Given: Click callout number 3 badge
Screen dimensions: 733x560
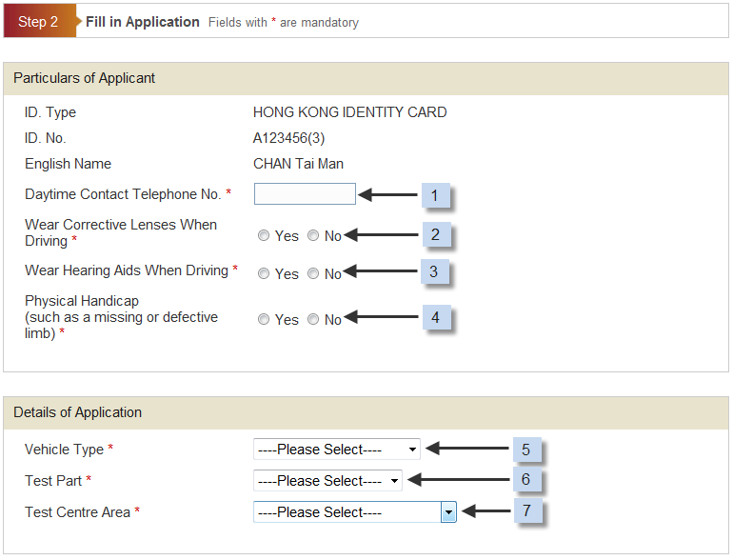Looking at the screenshot, I should 435,271.
